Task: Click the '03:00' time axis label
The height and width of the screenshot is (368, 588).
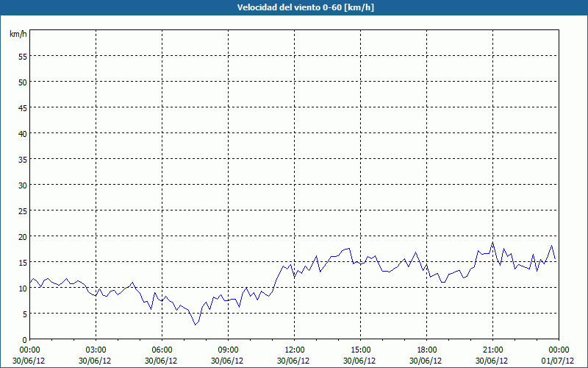Action: [x=96, y=350]
